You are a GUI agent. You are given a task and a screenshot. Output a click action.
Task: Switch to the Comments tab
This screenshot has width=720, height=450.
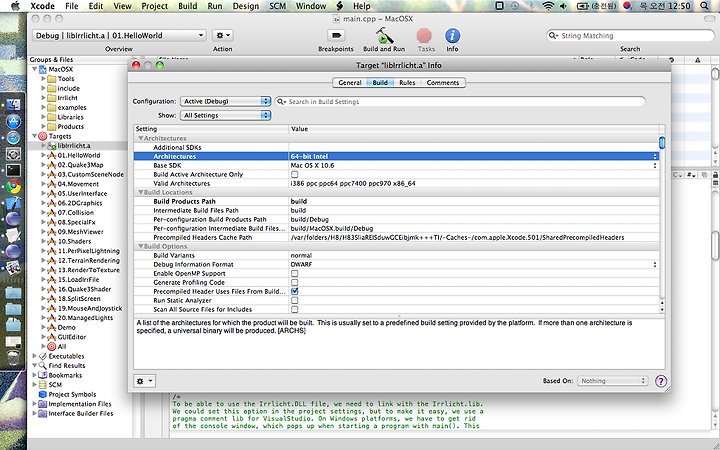coord(443,83)
